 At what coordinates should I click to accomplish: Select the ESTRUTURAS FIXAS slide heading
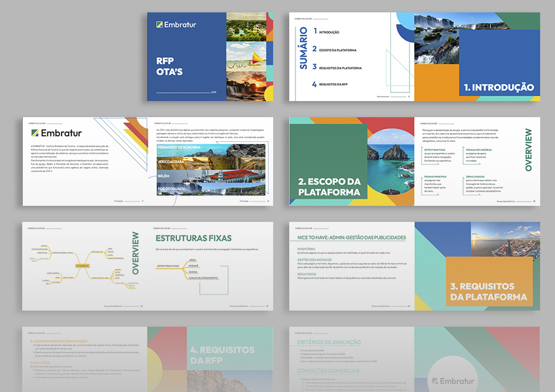tap(194, 238)
